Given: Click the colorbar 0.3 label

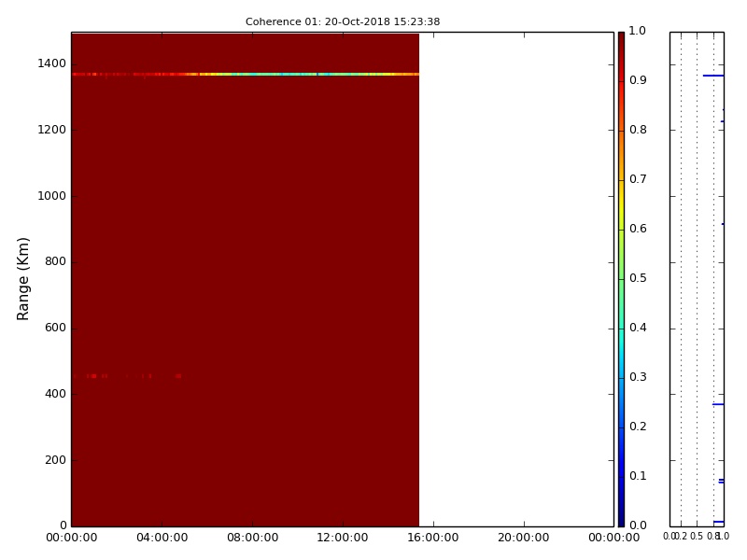Looking at the screenshot, I should (638, 377).
